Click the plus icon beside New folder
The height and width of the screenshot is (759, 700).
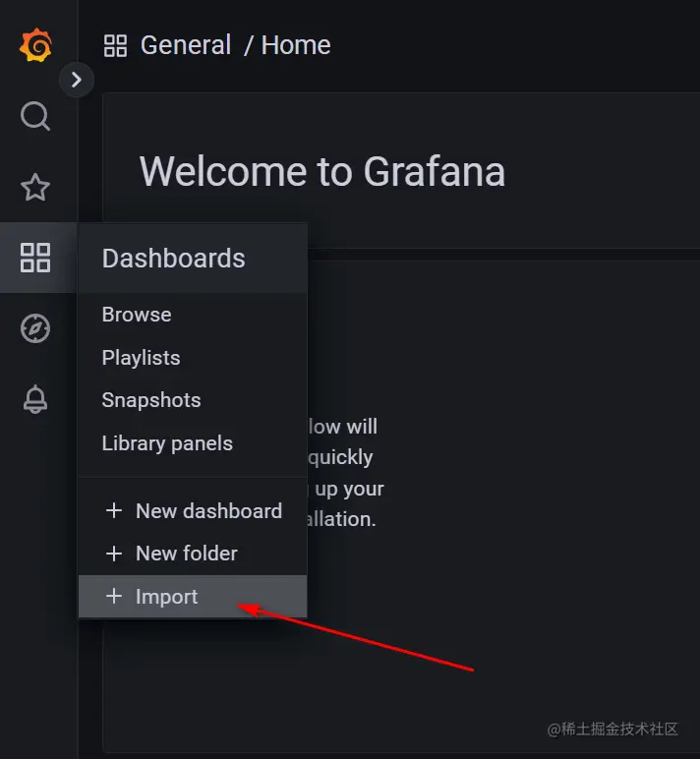click(114, 554)
